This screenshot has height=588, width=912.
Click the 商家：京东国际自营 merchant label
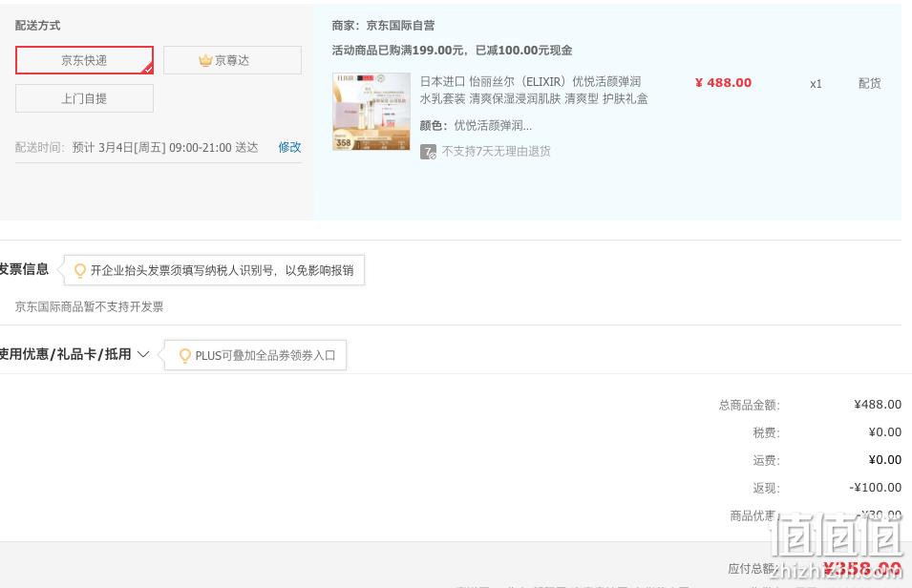(x=383, y=26)
